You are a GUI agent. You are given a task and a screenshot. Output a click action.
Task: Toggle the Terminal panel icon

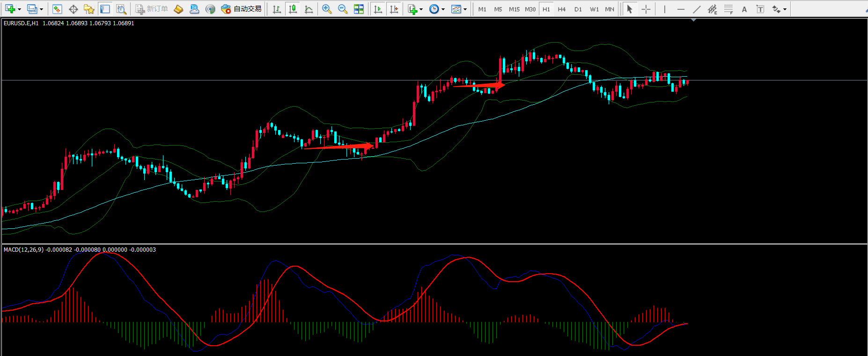click(105, 9)
